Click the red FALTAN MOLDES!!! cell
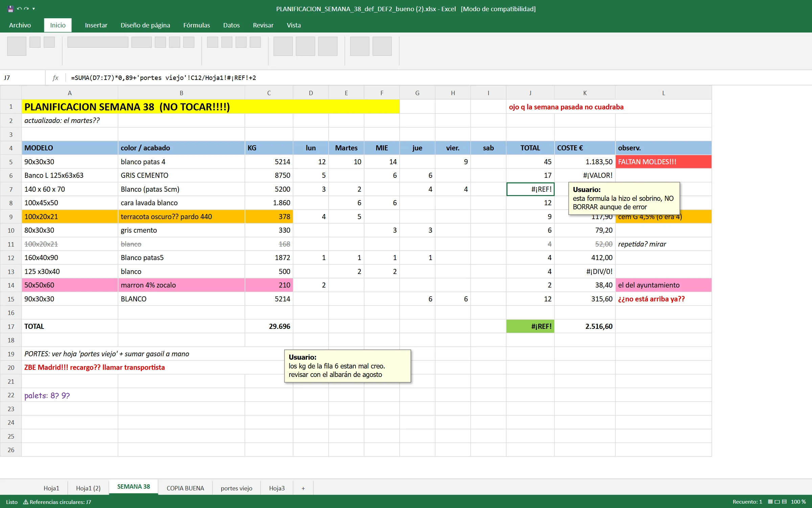 click(x=663, y=162)
